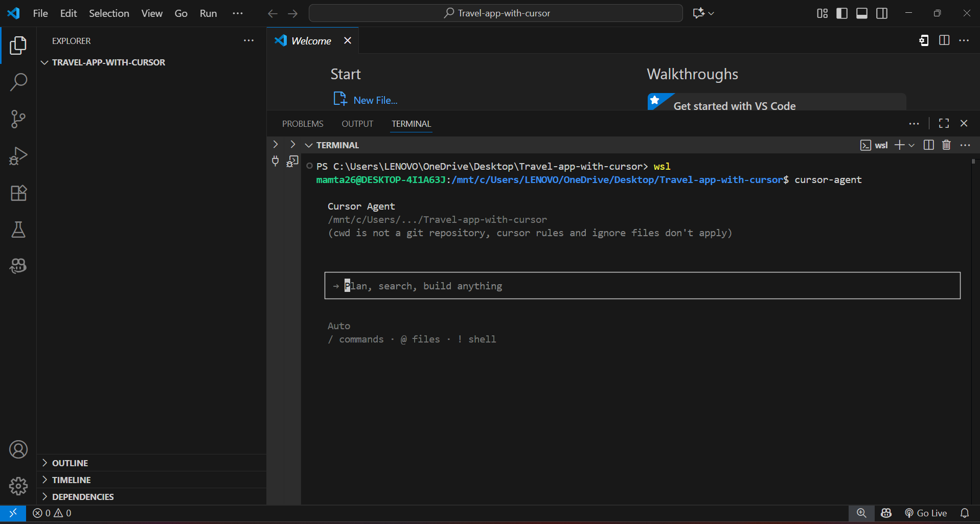Image resolution: width=980 pixels, height=524 pixels.
Task: Toggle the Panel visibility
Action: pos(862,13)
